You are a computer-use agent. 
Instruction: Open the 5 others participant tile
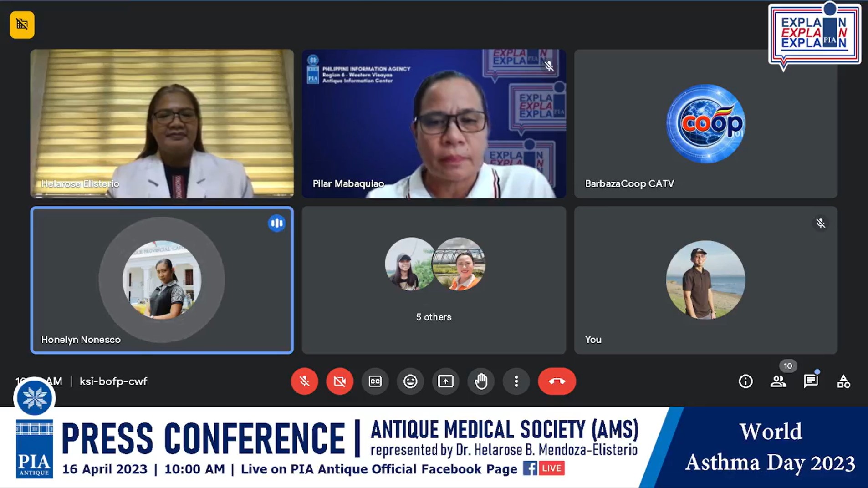(434, 280)
